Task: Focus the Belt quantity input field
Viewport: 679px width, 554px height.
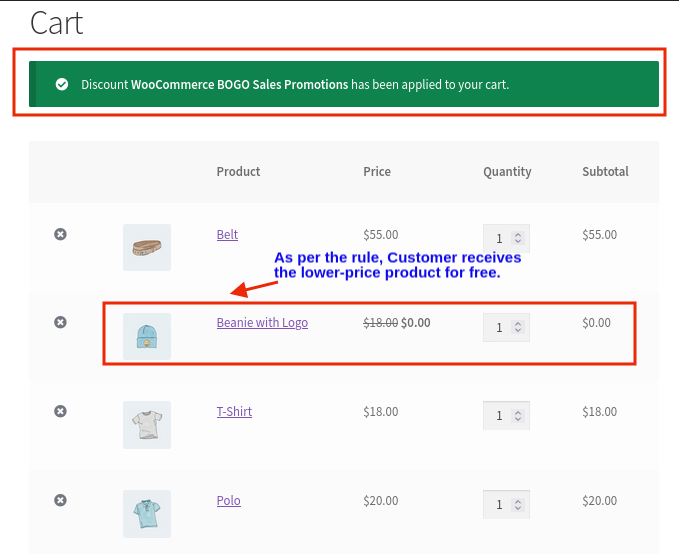Action: pos(499,238)
